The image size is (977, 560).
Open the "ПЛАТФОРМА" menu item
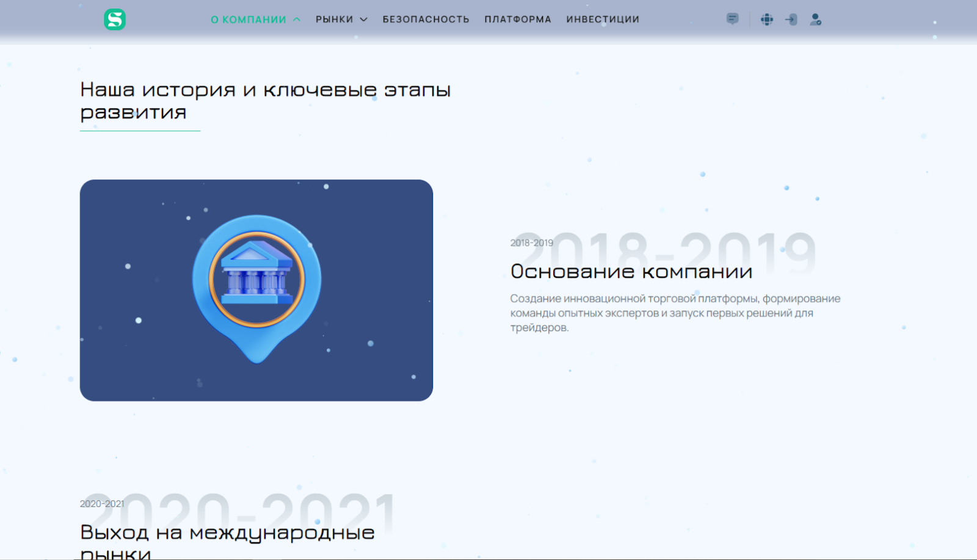coord(518,19)
